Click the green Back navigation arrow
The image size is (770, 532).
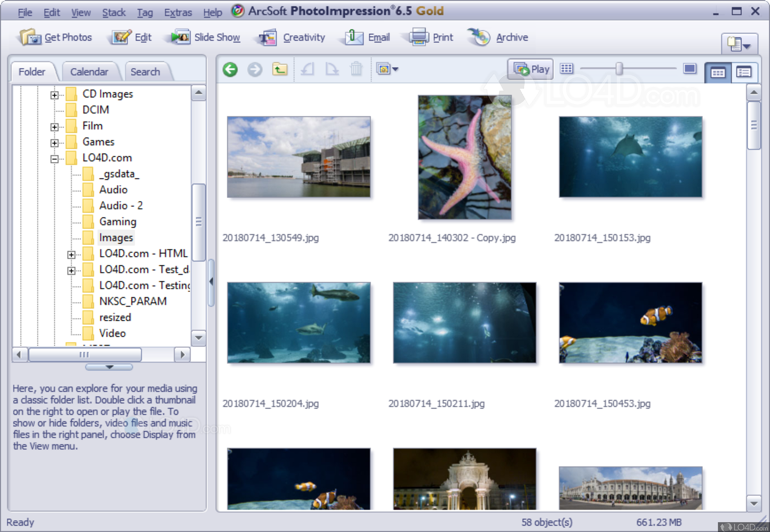click(230, 69)
